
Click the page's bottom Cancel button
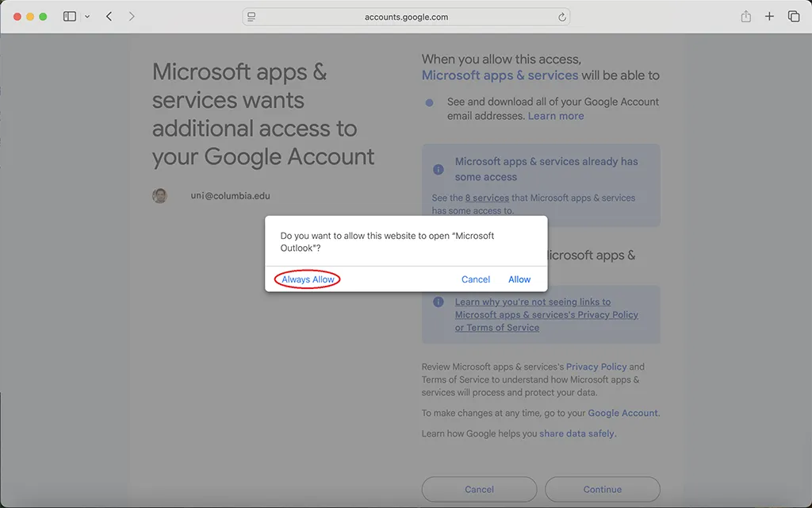(x=479, y=489)
